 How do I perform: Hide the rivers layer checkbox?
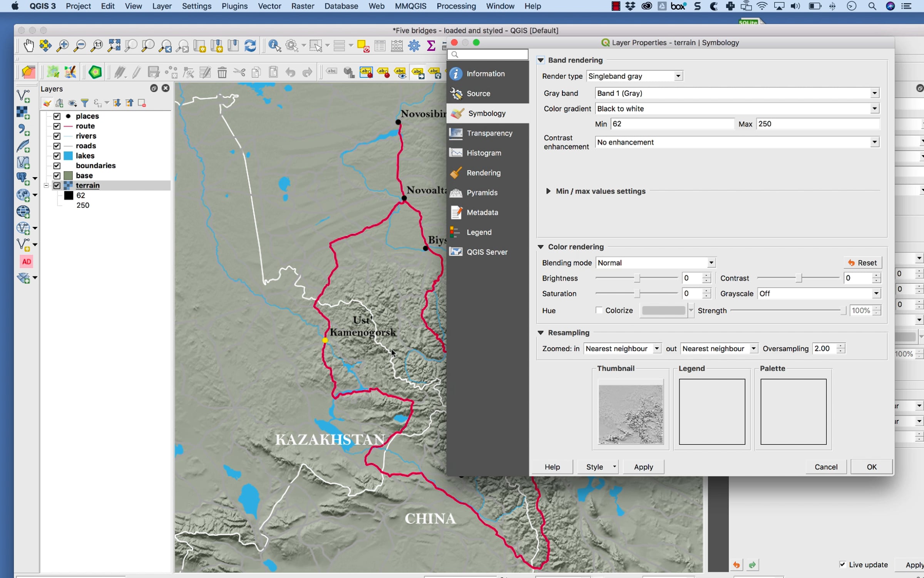click(57, 136)
